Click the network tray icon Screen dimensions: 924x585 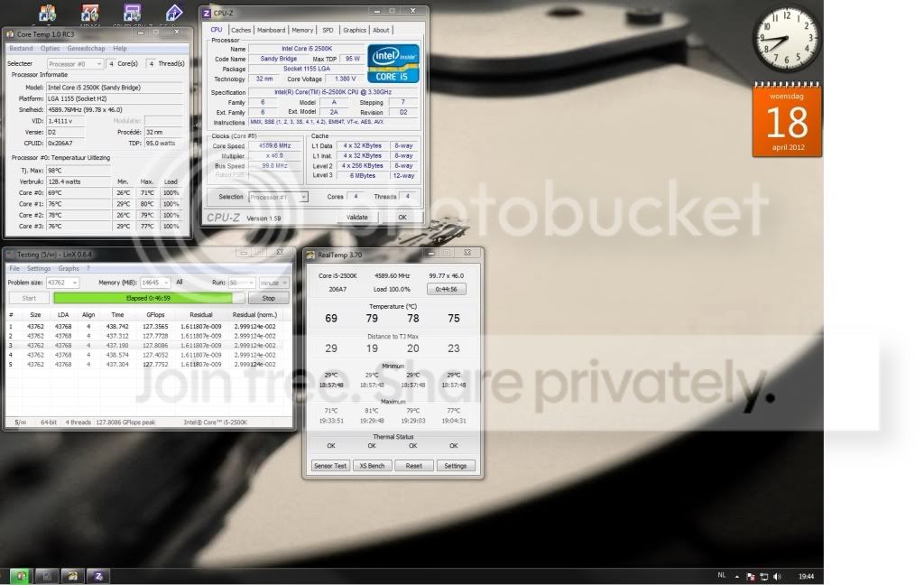click(x=764, y=577)
